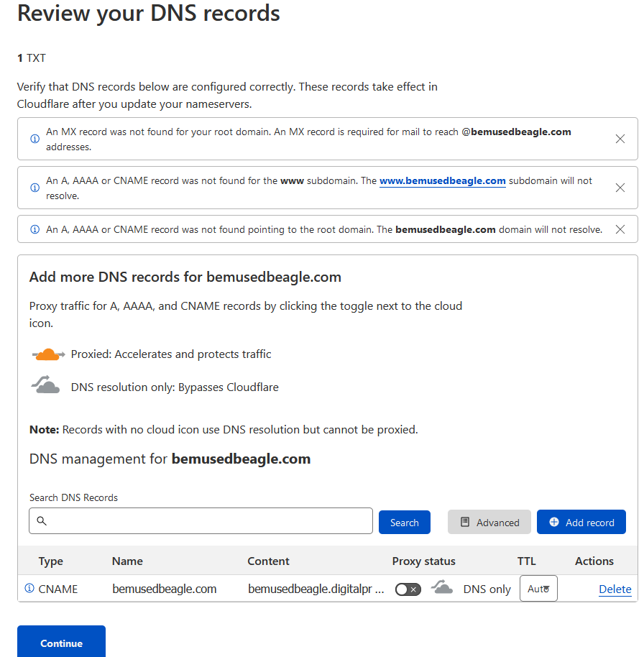Click Continue to proceed
The height and width of the screenshot is (657, 644).
click(x=61, y=641)
